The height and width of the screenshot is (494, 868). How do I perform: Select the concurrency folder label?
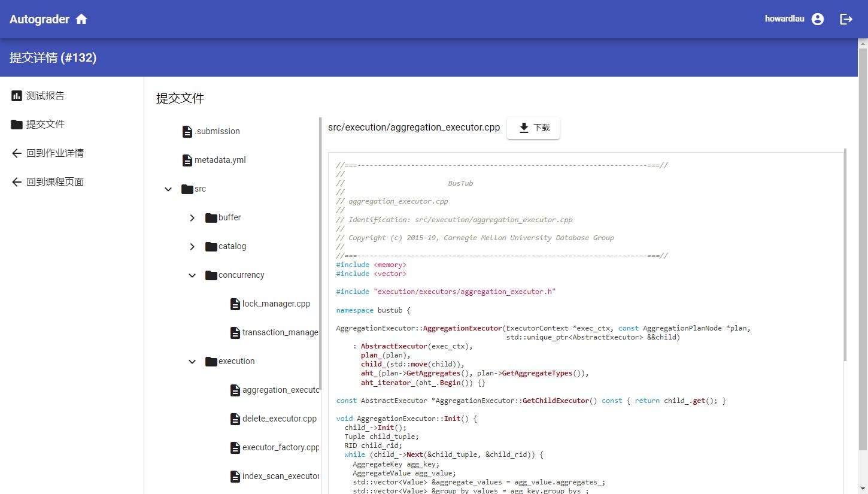point(241,275)
